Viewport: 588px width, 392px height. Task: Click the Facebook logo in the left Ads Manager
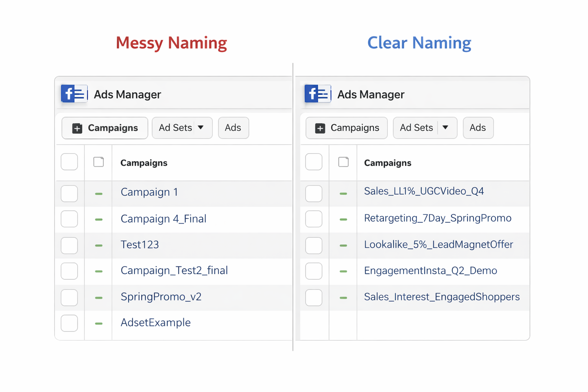click(x=74, y=94)
